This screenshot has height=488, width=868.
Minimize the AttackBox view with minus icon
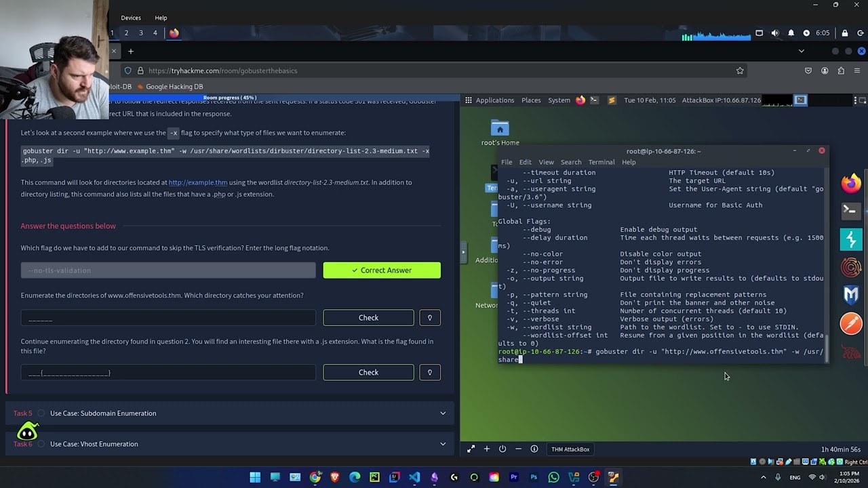[x=518, y=449]
